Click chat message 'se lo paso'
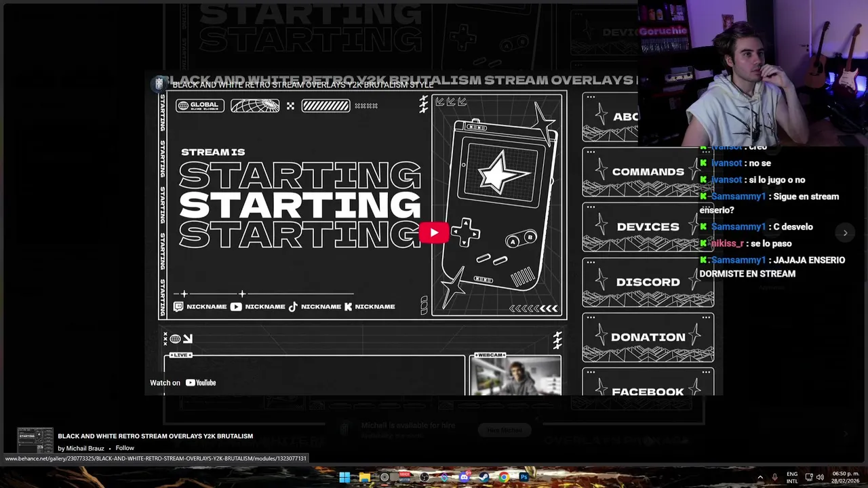The width and height of the screenshot is (868, 488). (772, 243)
